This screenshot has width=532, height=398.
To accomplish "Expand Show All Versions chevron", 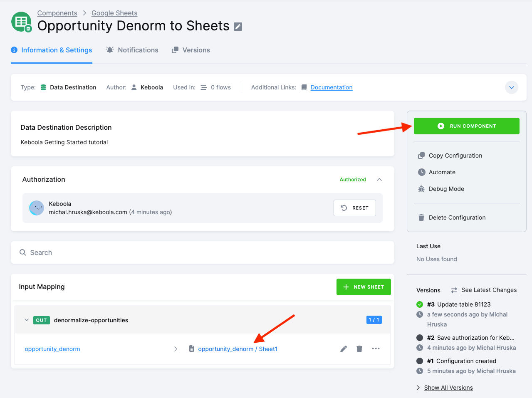I will pyautogui.click(x=418, y=388).
